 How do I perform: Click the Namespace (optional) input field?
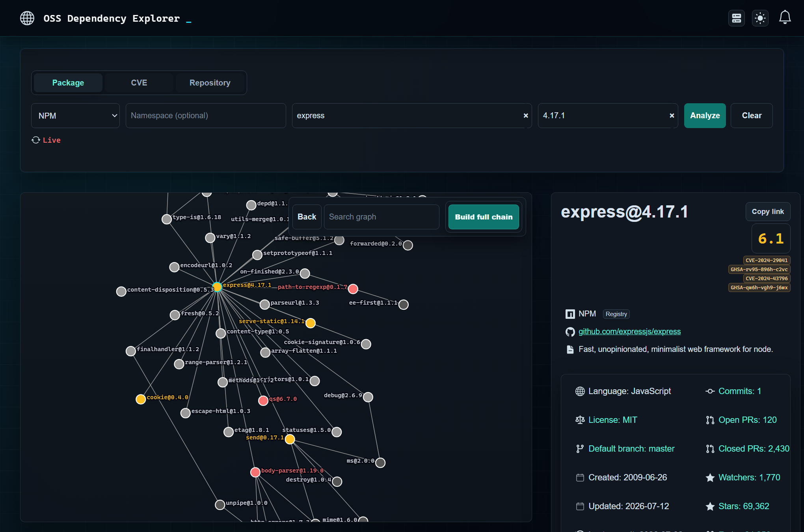206,115
